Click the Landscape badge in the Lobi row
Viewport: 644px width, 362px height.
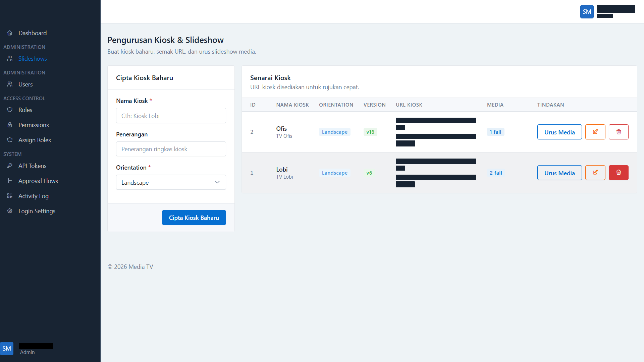point(335,173)
